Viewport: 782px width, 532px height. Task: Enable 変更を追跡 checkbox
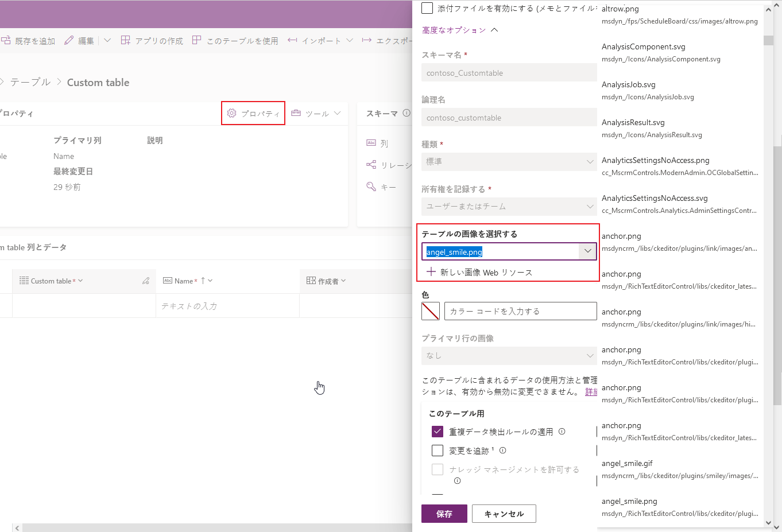438,451
